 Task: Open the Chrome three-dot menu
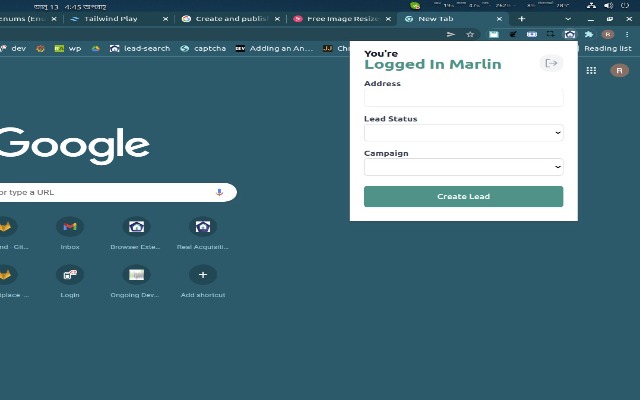pyautogui.click(x=627, y=34)
